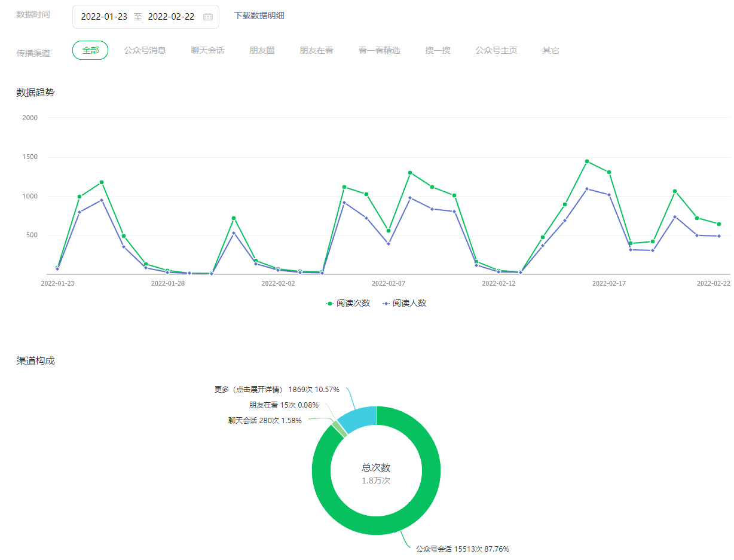Select the 全部 channel filter
This screenshot has width=734, height=560.
pyautogui.click(x=90, y=50)
